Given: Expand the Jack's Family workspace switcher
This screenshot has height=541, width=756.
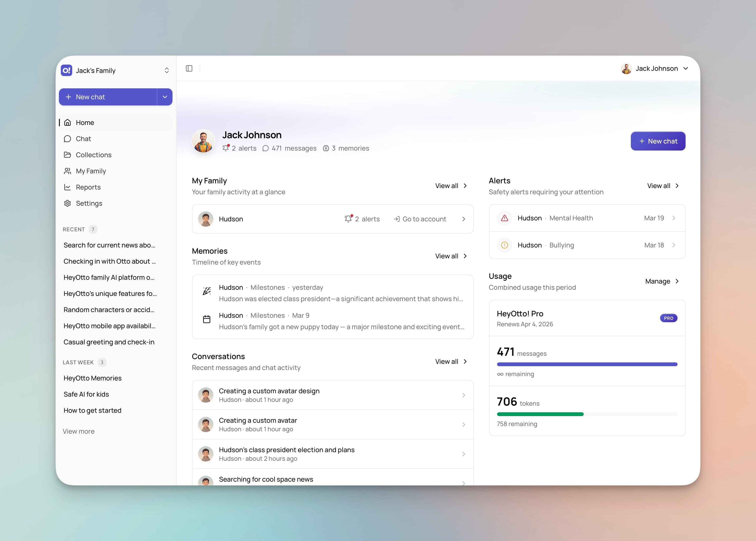Looking at the screenshot, I should click(x=167, y=70).
